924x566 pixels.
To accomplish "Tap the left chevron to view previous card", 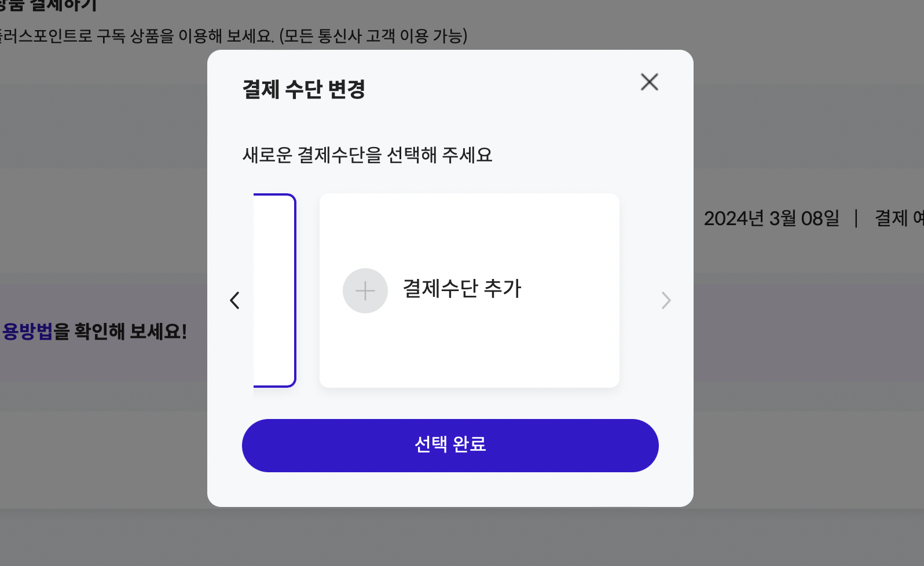I will coord(234,300).
